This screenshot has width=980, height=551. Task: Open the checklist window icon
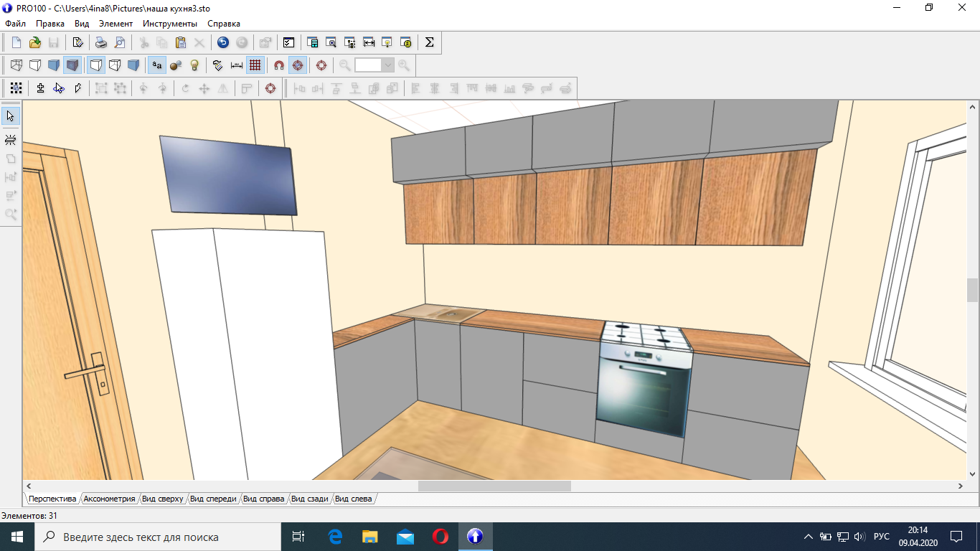tap(288, 42)
